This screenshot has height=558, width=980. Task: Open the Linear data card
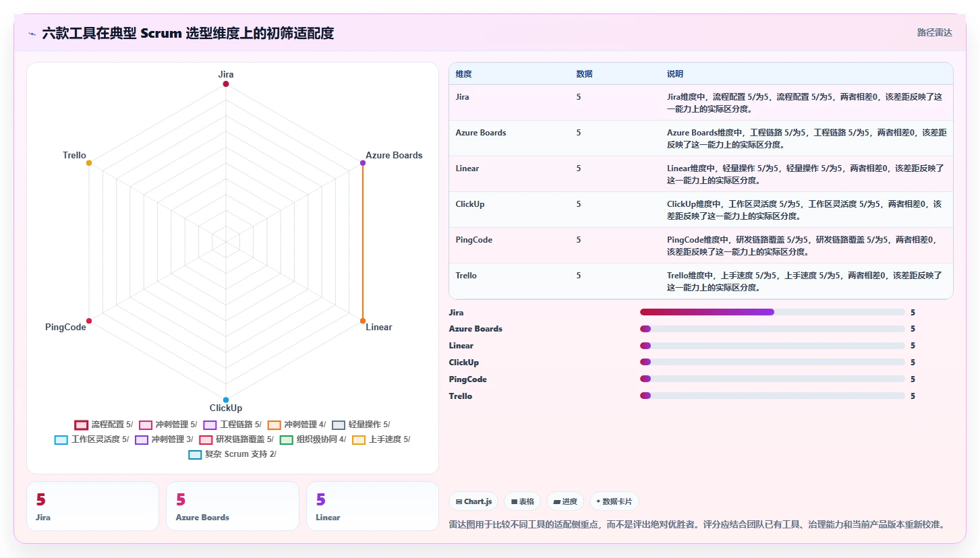pyautogui.click(x=372, y=506)
